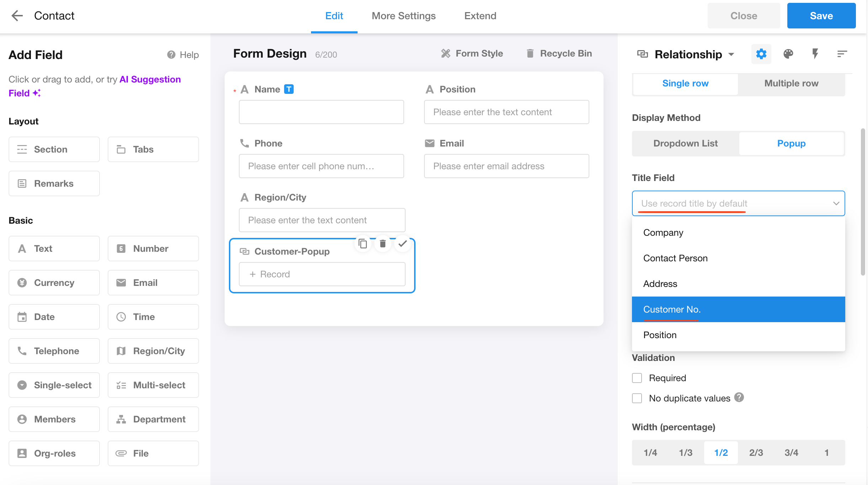Image resolution: width=868 pixels, height=485 pixels.
Task: Switch to the More Settings tab
Action: click(403, 16)
